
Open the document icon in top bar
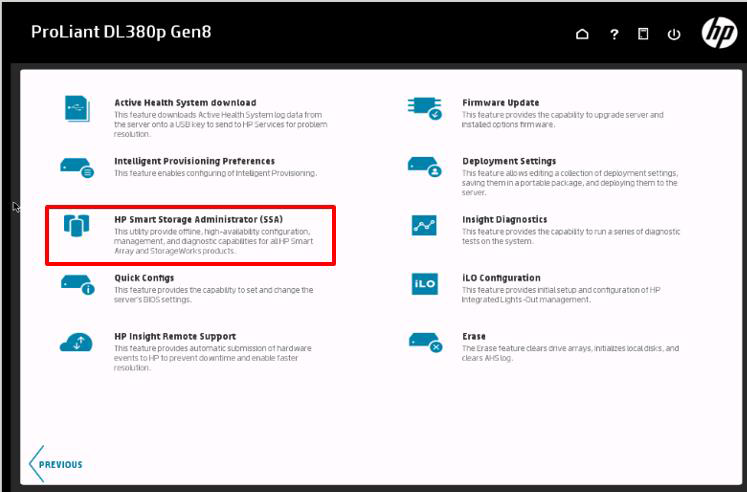(644, 34)
